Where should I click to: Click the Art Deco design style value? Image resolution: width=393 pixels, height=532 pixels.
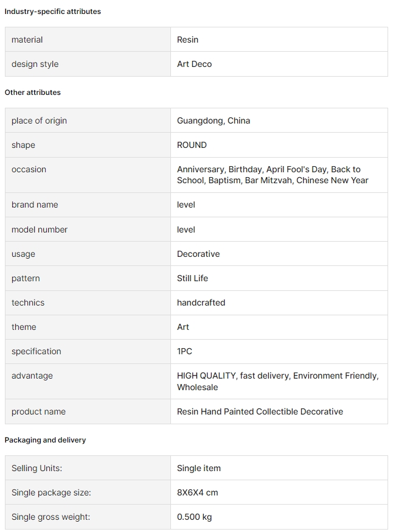194,64
